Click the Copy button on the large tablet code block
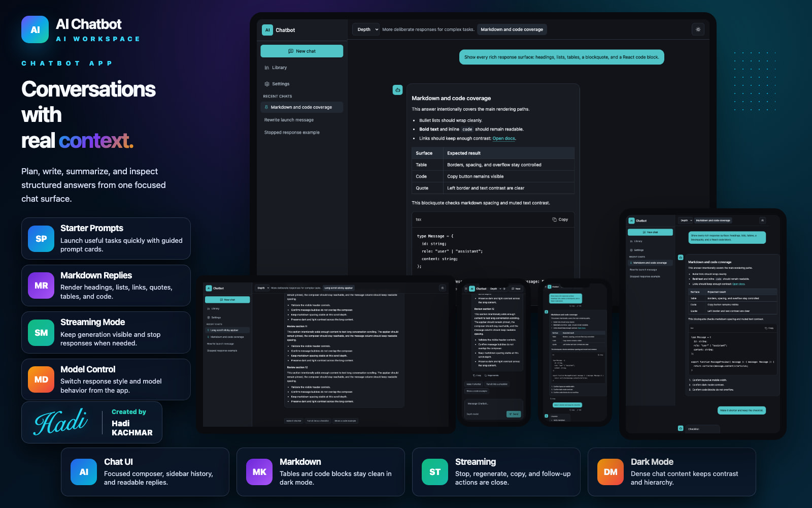Viewport: 812px width, 508px height. pos(560,219)
